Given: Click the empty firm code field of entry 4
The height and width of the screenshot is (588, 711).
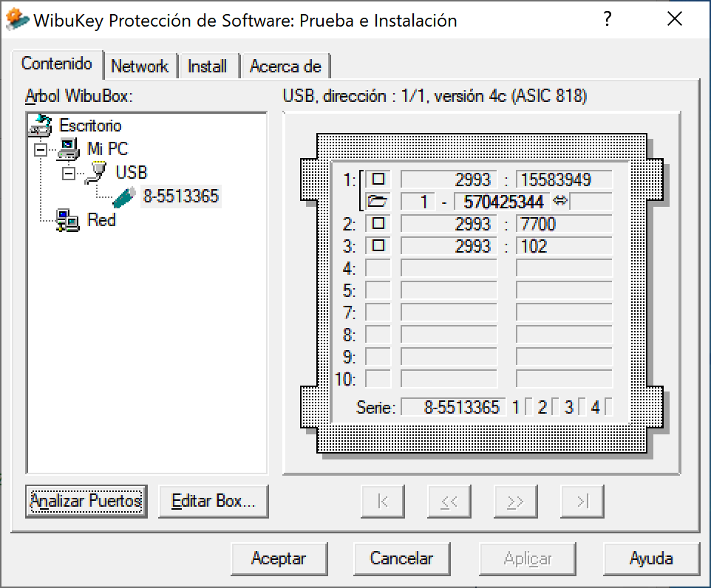Looking at the screenshot, I should 449,268.
